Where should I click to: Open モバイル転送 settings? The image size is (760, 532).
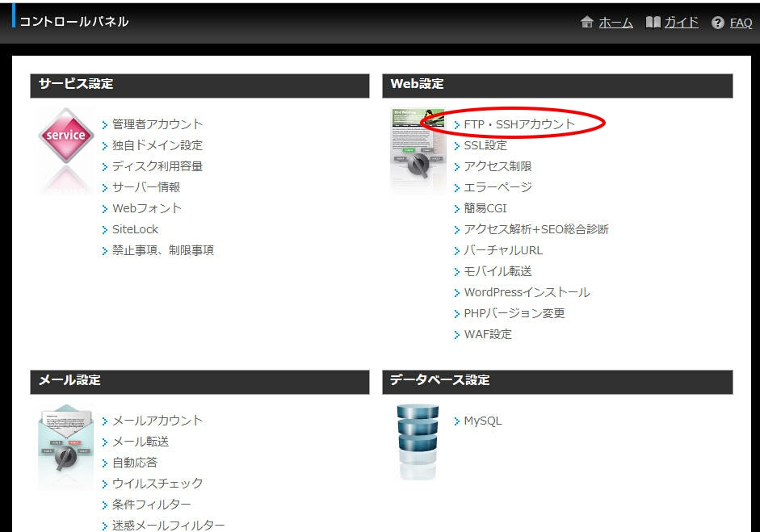click(498, 271)
